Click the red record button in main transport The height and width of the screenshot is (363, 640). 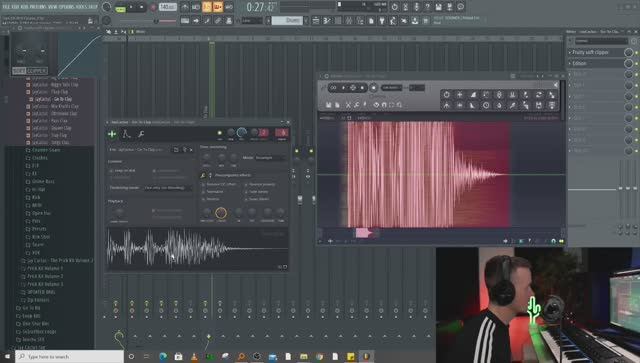pos(153,7)
